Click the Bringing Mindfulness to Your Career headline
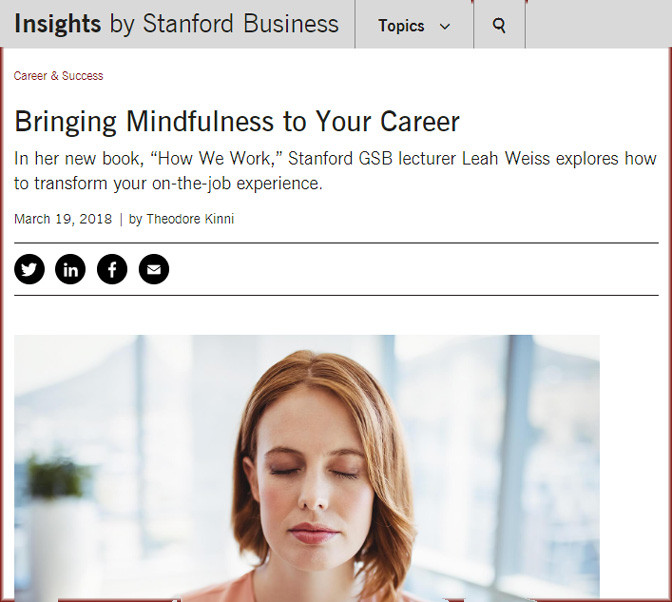 coord(237,122)
